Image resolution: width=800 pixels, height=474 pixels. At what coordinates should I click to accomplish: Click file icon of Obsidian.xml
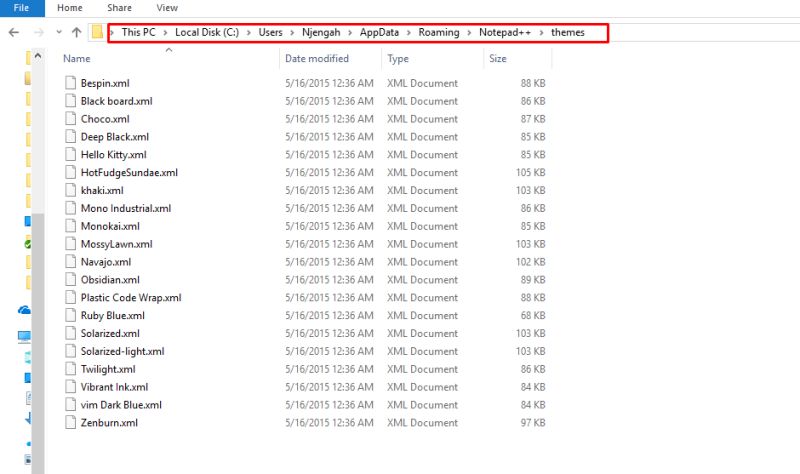70,279
